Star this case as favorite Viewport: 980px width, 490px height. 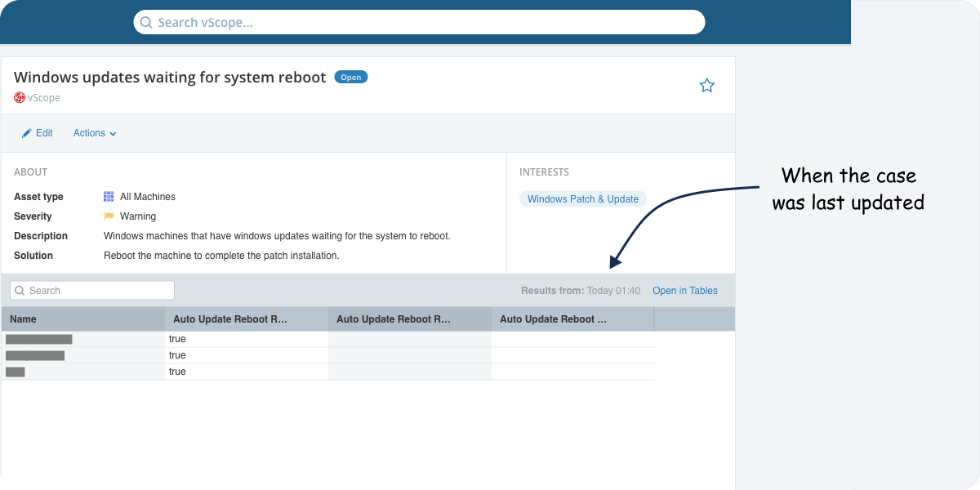707,85
